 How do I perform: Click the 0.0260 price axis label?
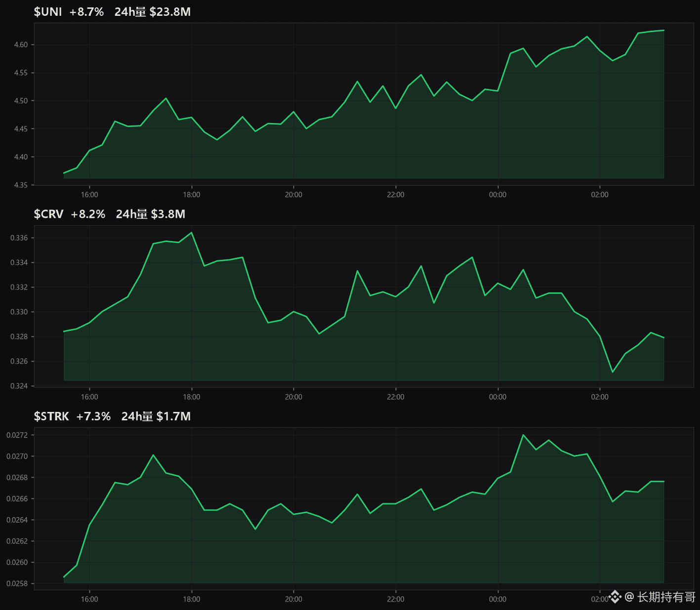(17, 563)
